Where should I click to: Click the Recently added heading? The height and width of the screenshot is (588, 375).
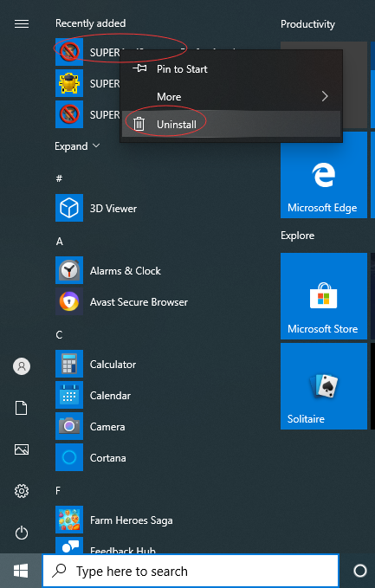click(x=91, y=23)
